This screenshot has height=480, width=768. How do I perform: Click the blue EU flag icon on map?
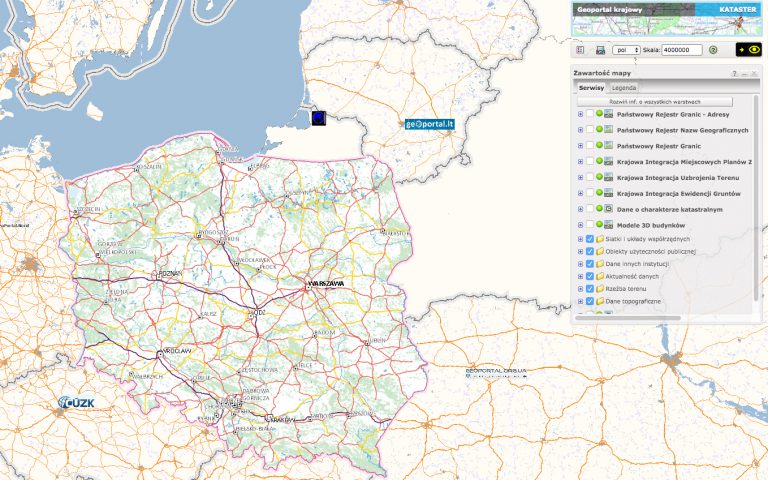(318, 117)
